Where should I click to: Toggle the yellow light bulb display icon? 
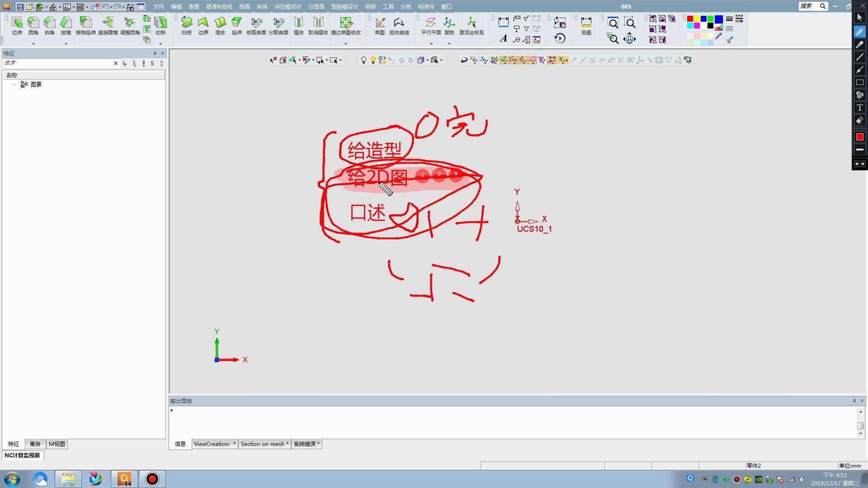(373, 60)
